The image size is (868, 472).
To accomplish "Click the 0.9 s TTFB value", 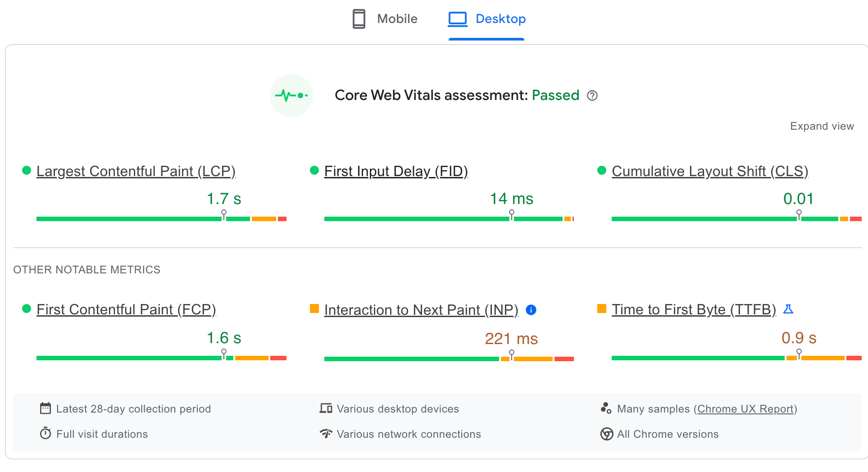I will [799, 338].
